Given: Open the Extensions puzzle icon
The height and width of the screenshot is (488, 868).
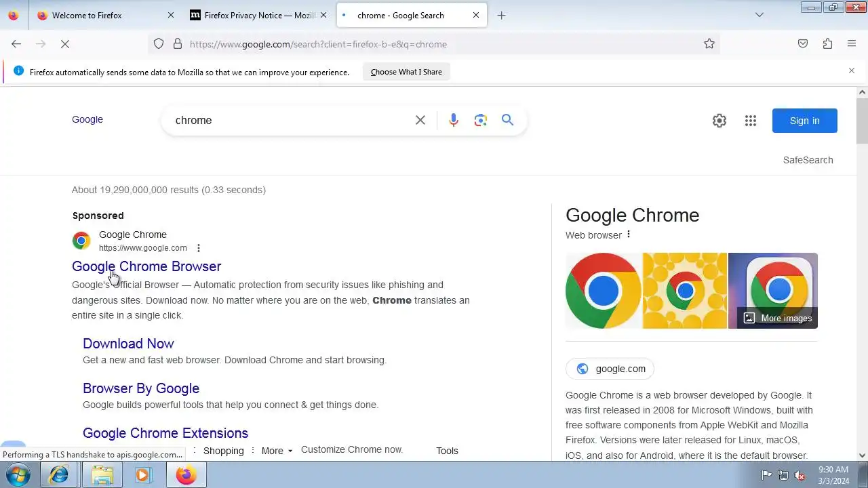Looking at the screenshot, I should (827, 44).
